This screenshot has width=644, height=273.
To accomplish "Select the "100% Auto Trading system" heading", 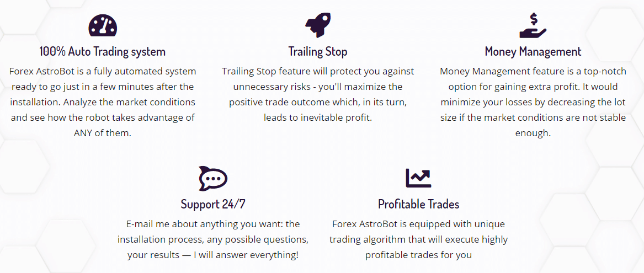I will click(103, 52).
